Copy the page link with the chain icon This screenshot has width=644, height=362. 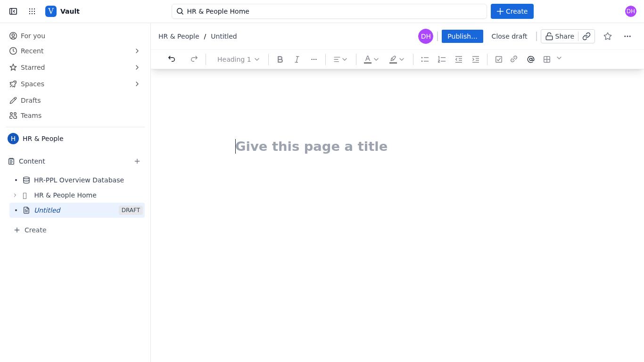coord(586,36)
